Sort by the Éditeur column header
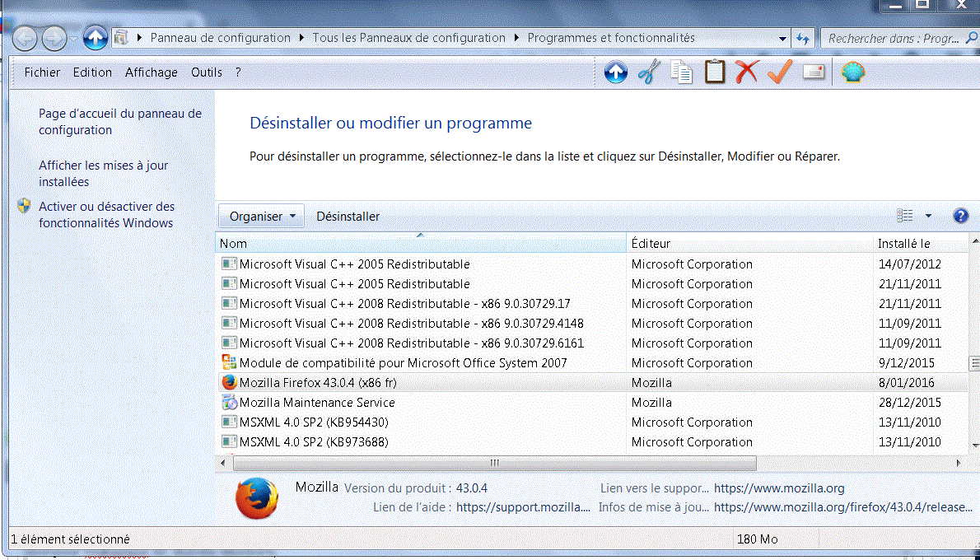 pyautogui.click(x=749, y=243)
